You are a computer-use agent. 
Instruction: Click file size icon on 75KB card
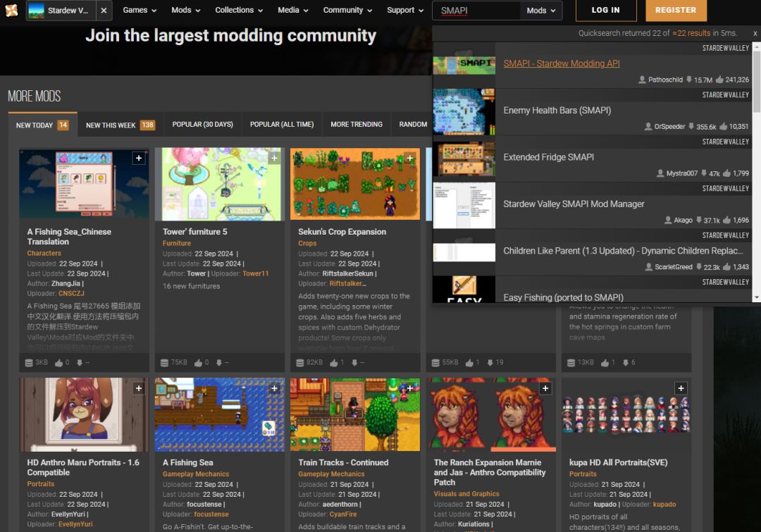[164, 363]
